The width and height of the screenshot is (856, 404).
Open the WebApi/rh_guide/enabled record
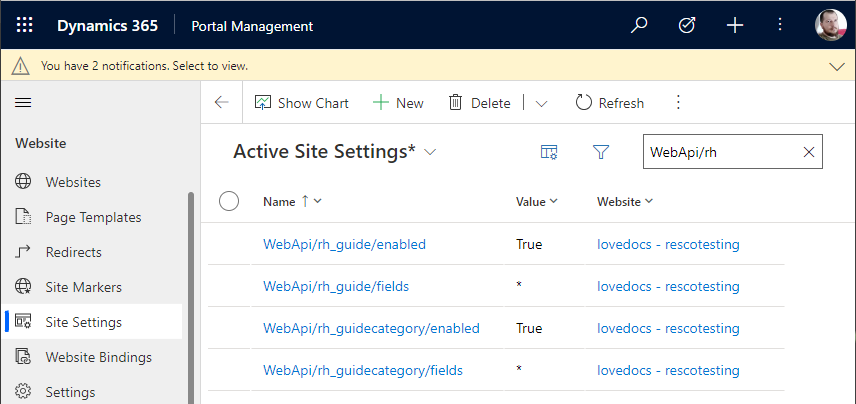(x=344, y=244)
